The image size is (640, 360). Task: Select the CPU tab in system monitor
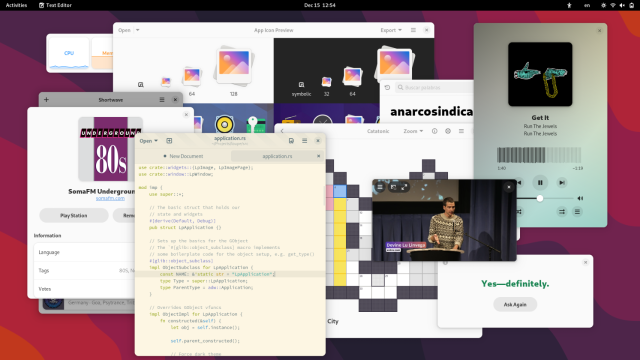click(x=69, y=53)
